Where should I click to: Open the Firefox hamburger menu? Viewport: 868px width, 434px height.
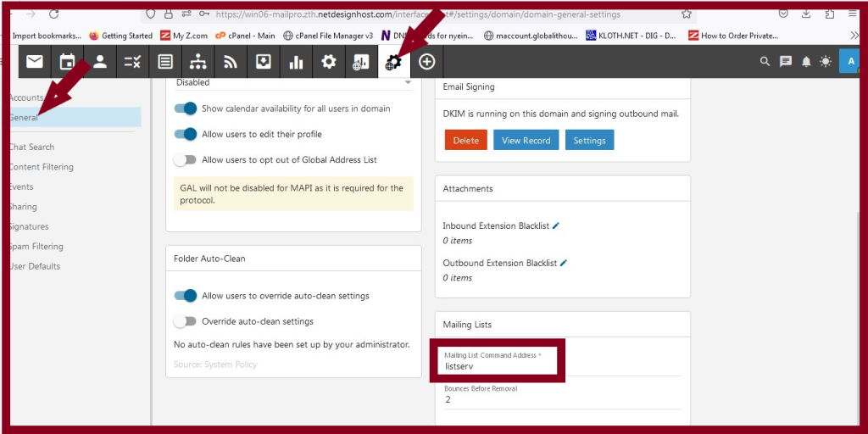click(853, 14)
